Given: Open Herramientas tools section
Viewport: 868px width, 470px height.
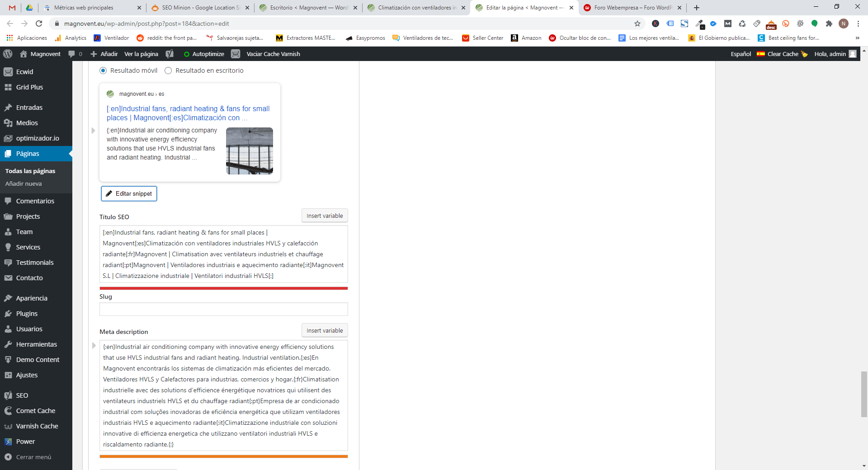Looking at the screenshot, I should [x=36, y=344].
